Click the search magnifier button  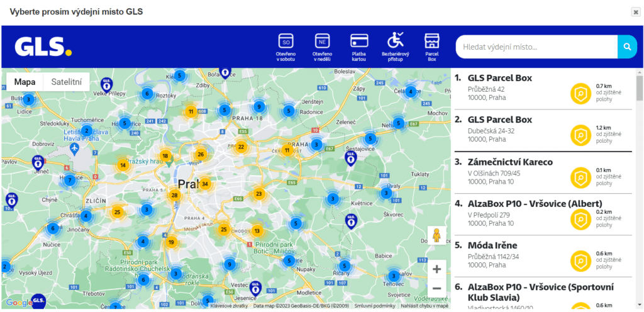(627, 47)
